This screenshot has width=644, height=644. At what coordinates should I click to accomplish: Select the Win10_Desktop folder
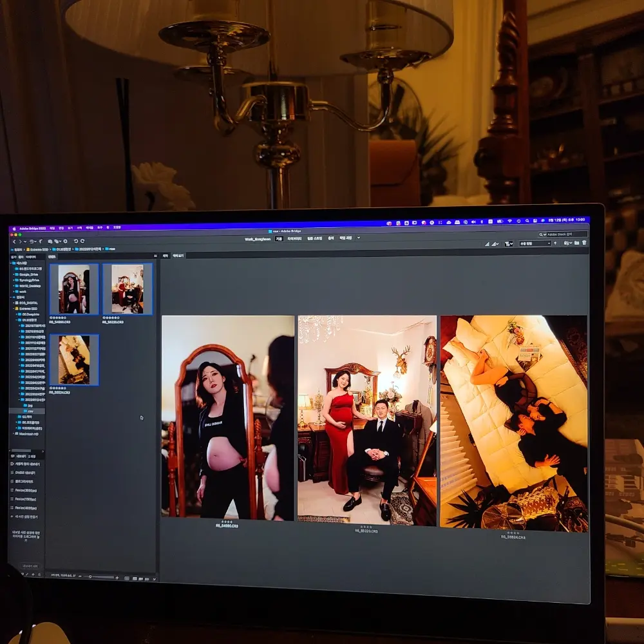coord(30,286)
